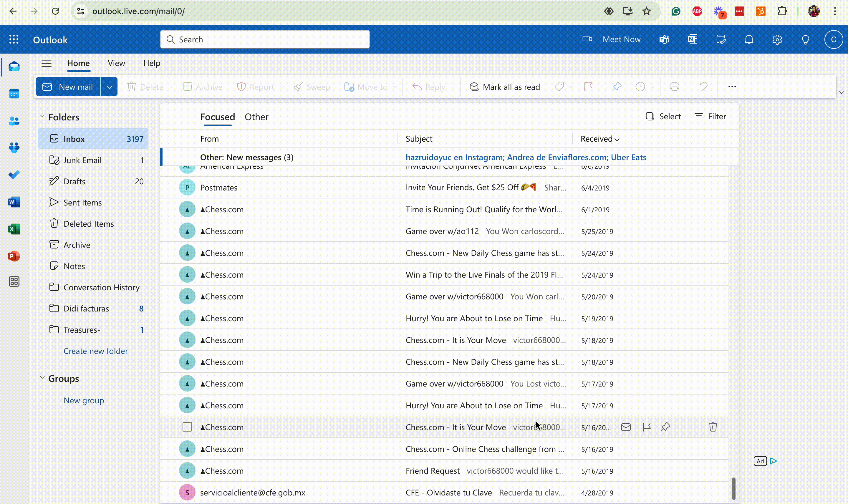Flag the hovered Chess.com It is Your Move message
848x504 pixels.
[647, 427]
